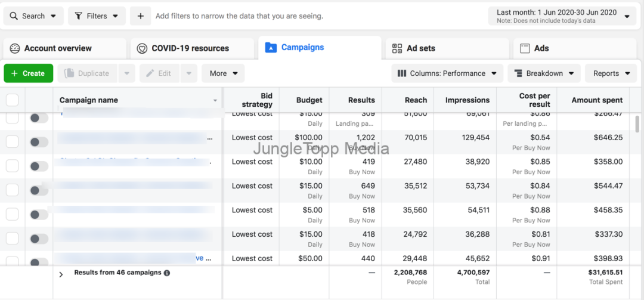Click the Edit button with the pencil icon
The height and width of the screenshot is (300, 644).
[159, 73]
